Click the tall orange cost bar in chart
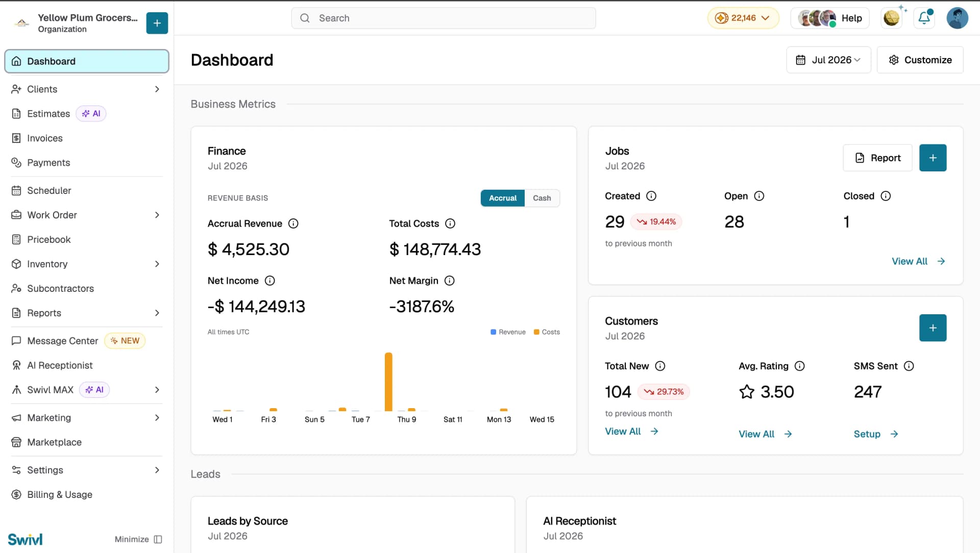The width and height of the screenshot is (980, 553). point(388,382)
